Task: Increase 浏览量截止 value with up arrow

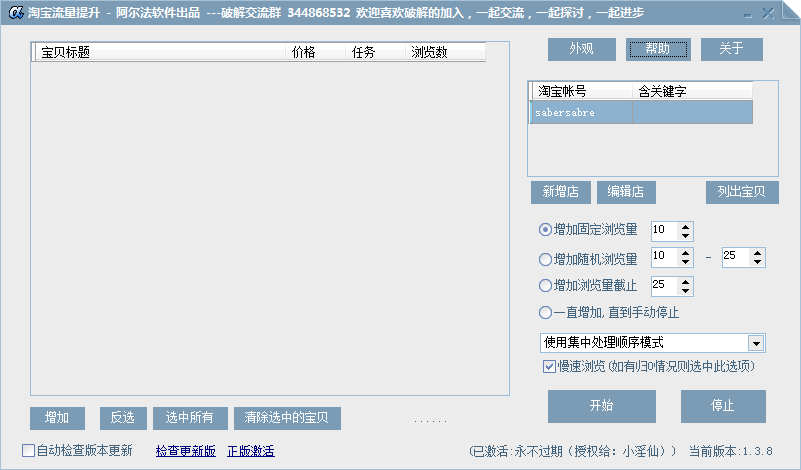Action: [x=685, y=281]
